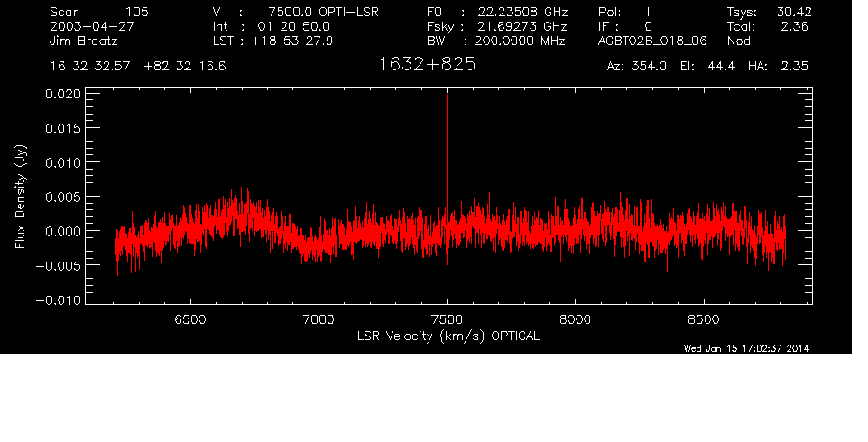The width and height of the screenshot is (868, 442).
Task: Click the IF : 0 label
Action: (x=625, y=26)
